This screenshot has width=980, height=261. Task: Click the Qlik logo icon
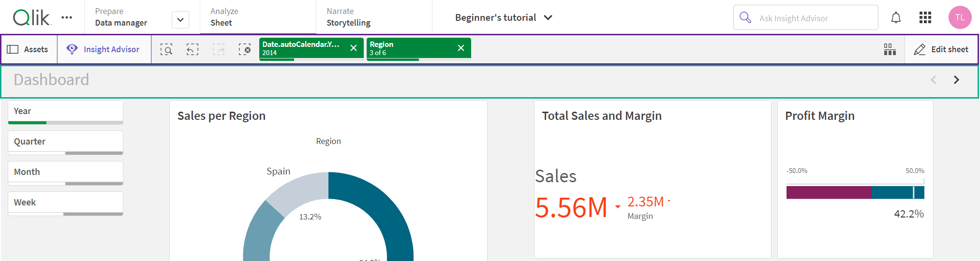pos(31,18)
